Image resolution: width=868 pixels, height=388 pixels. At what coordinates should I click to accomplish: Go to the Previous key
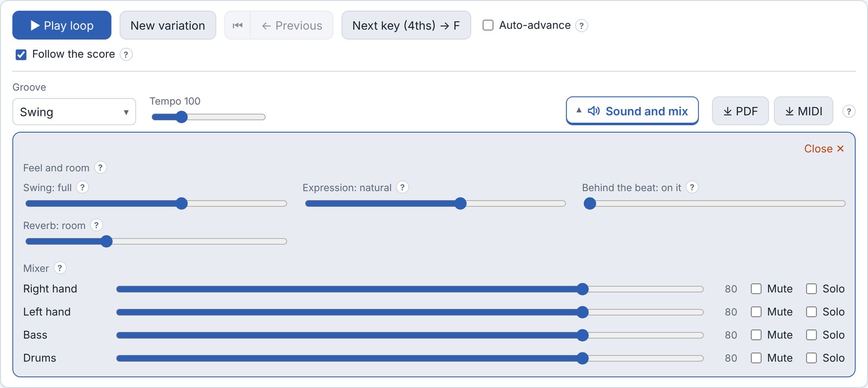click(x=292, y=25)
